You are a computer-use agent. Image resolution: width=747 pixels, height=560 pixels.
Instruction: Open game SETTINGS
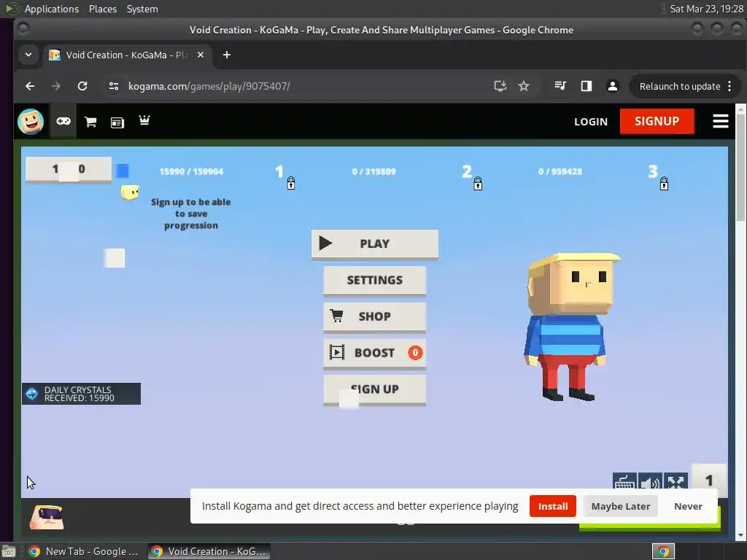[x=375, y=280]
